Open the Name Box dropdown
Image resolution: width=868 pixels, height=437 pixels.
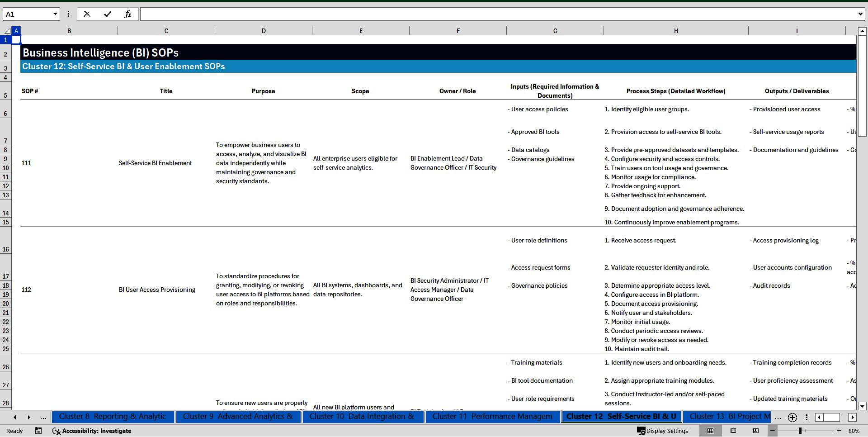pos(56,14)
